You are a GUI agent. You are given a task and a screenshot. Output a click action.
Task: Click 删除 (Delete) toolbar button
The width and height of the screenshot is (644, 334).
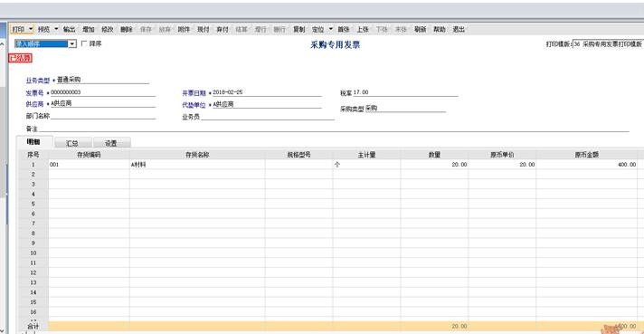pos(127,29)
